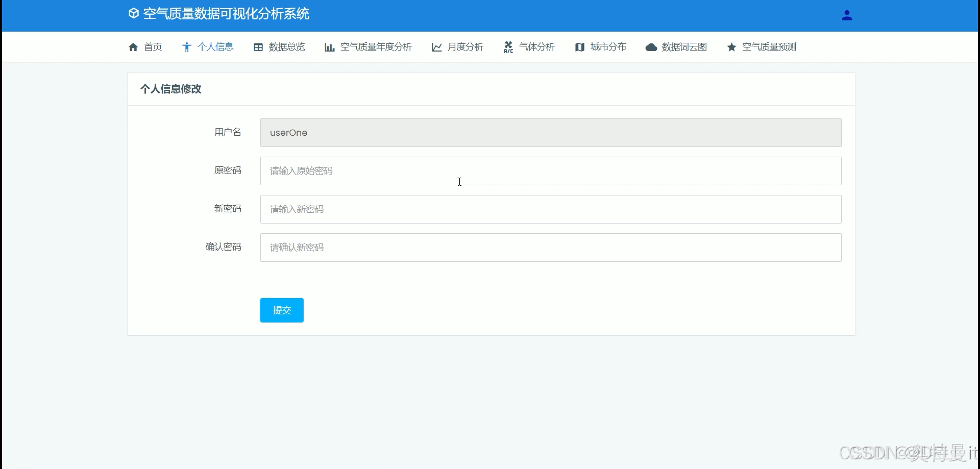Click the 新密码 input field
The image size is (980, 469).
550,209
